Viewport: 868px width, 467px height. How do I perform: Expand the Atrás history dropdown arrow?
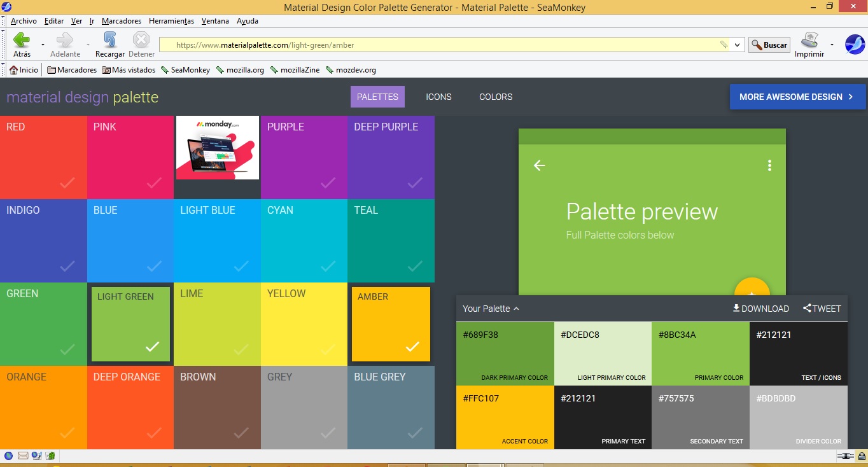tap(43, 45)
